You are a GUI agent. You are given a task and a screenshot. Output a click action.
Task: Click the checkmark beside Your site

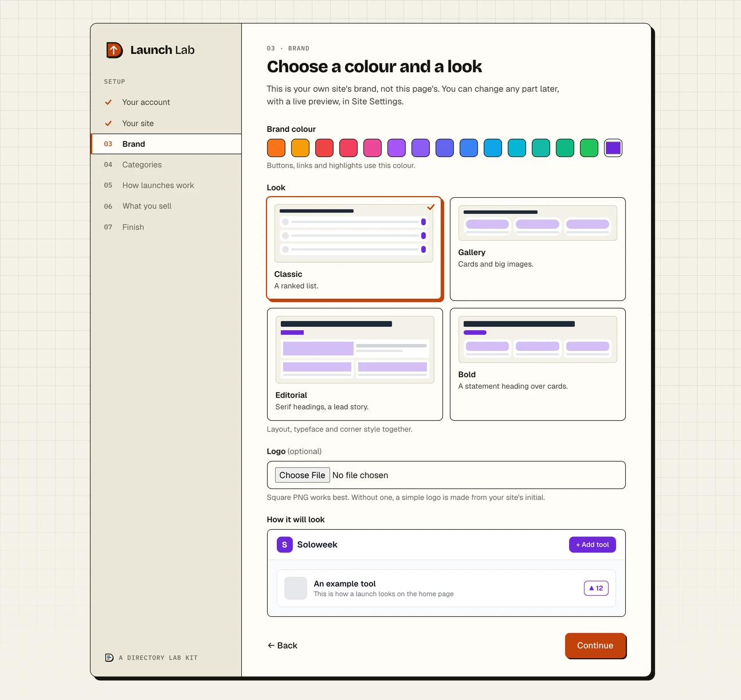[x=108, y=123]
